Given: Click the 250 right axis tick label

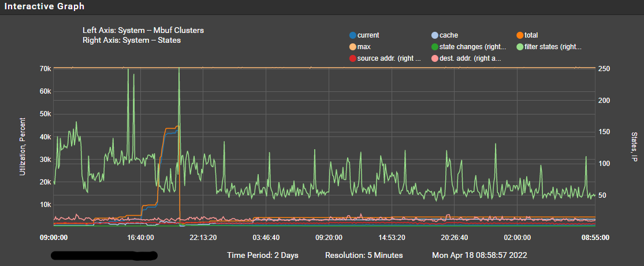Looking at the screenshot, I should (x=604, y=69).
